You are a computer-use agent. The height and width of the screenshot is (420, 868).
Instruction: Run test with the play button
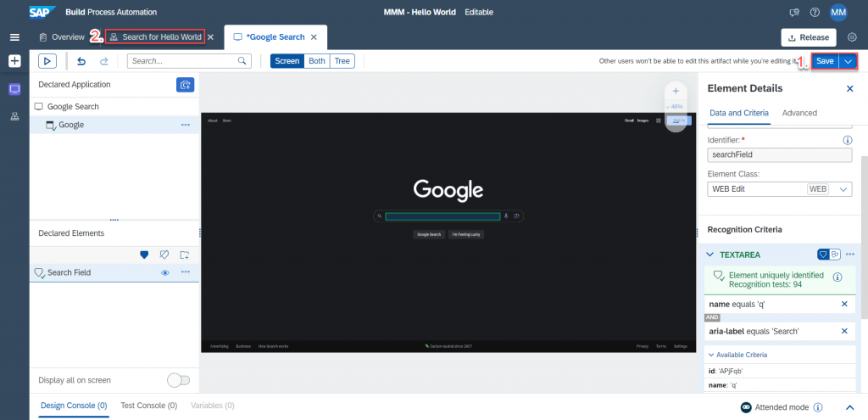click(x=47, y=61)
